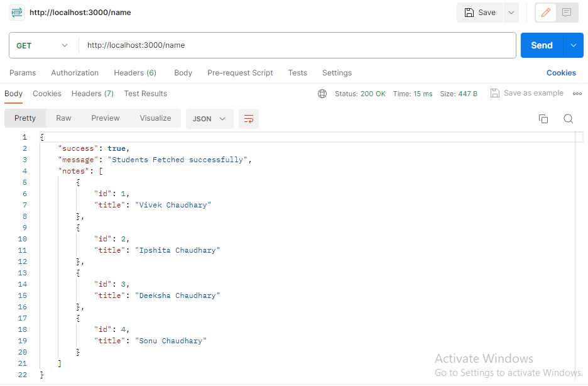Click the edit pencil icon
This screenshot has height=386, width=588.
point(546,13)
